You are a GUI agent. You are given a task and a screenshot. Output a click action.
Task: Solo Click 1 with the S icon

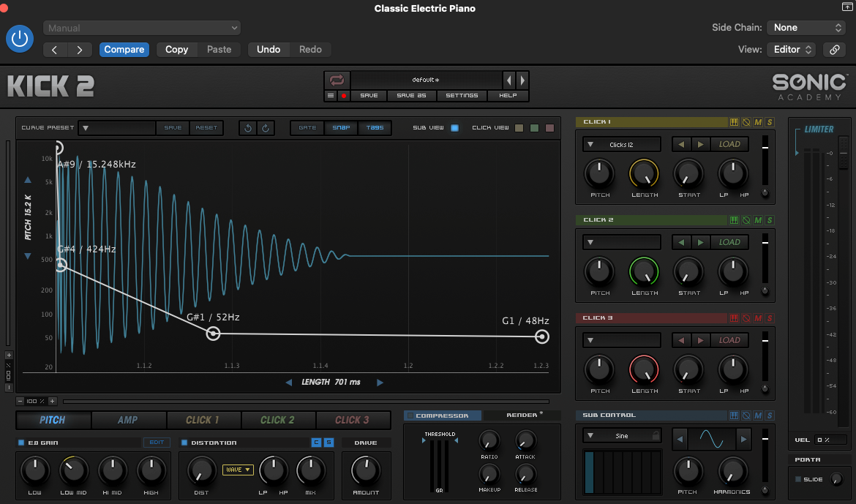click(x=770, y=122)
